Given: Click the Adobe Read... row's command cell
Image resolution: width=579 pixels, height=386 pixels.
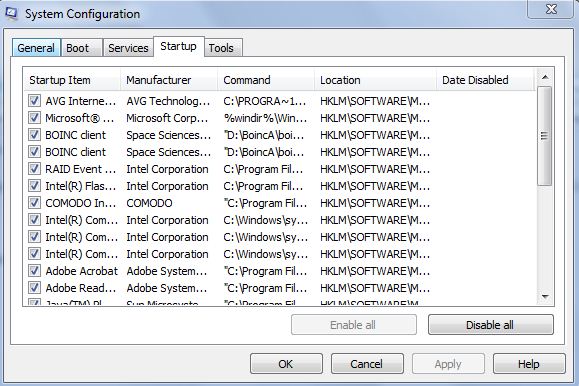Looking at the screenshot, I should coord(265,288).
